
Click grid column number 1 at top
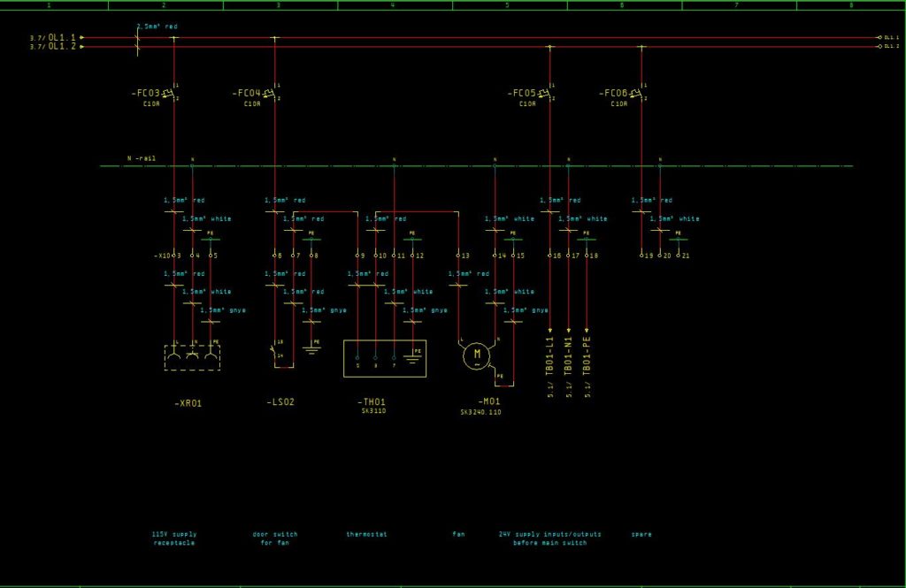pyautogui.click(x=49, y=5)
